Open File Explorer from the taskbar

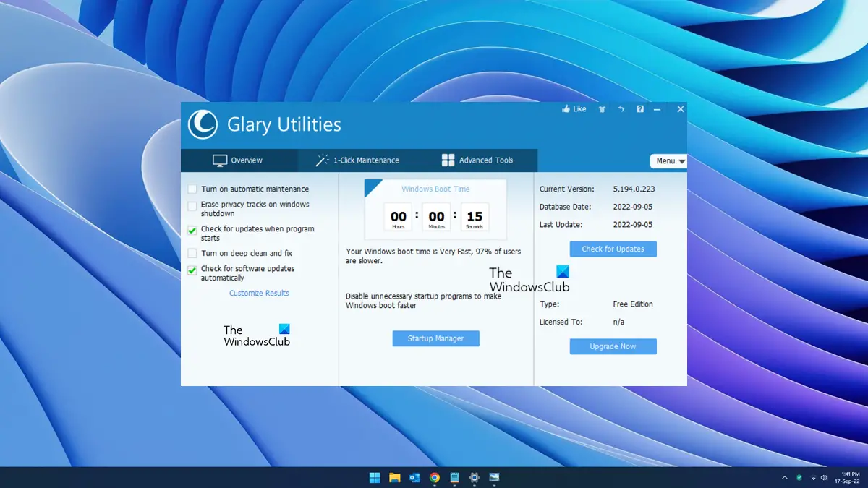(395, 477)
